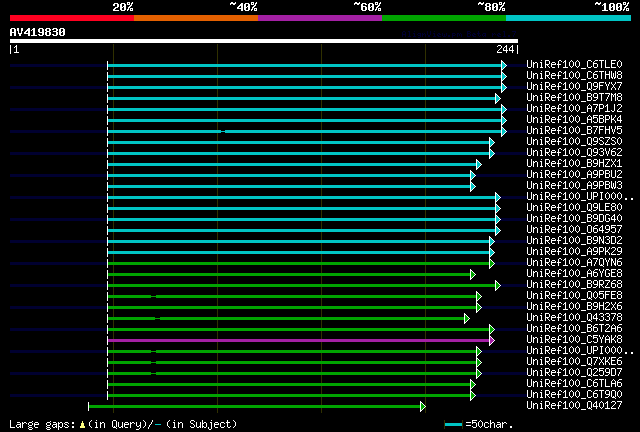Select the UniRef100_B9HZX1 label

574,164
